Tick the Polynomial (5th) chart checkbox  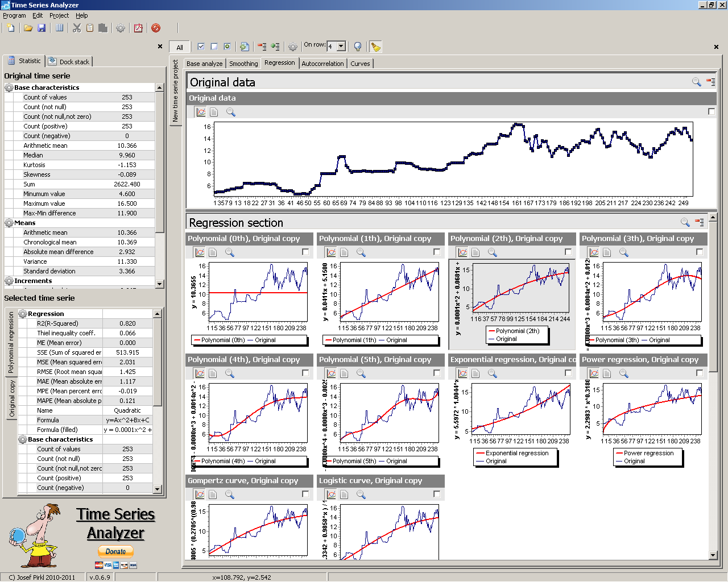tap(437, 373)
